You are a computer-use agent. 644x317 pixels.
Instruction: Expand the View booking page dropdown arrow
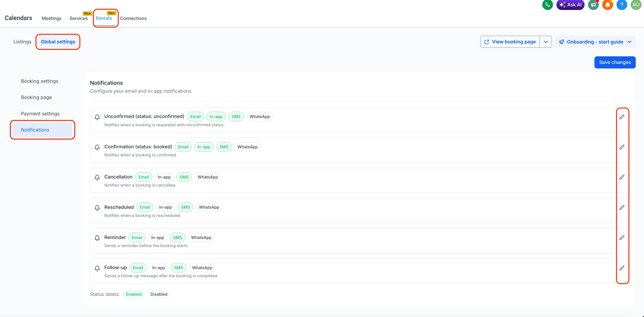click(x=545, y=42)
